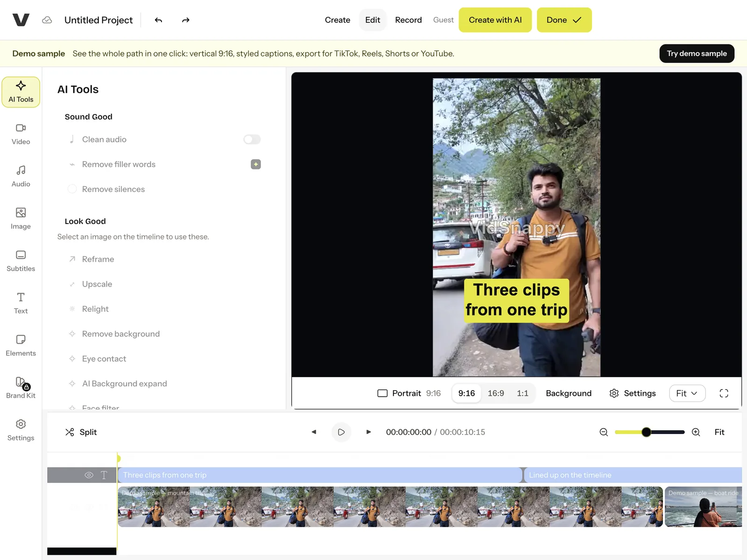Zoom out the timeline
The height and width of the screenshot is (560, 747).
coord(604,432)
